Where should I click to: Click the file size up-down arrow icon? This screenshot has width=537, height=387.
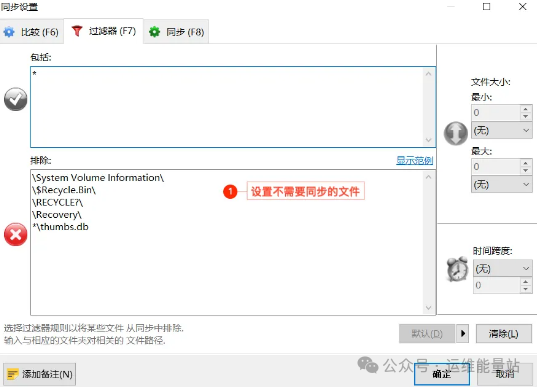455,133
